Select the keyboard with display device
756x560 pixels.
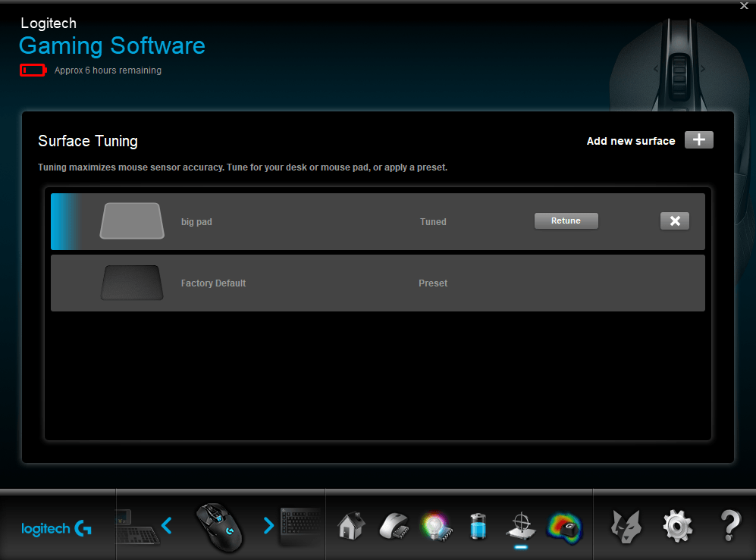137,527
